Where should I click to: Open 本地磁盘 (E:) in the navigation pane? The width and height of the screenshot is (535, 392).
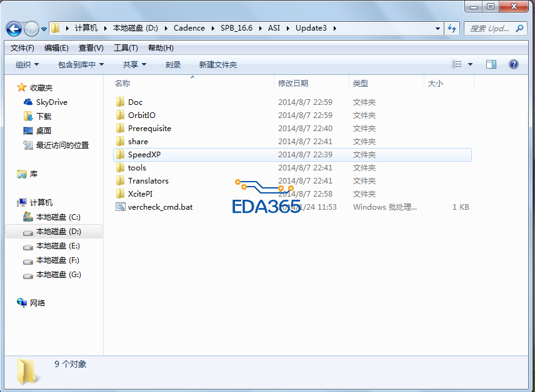[57, 246]
